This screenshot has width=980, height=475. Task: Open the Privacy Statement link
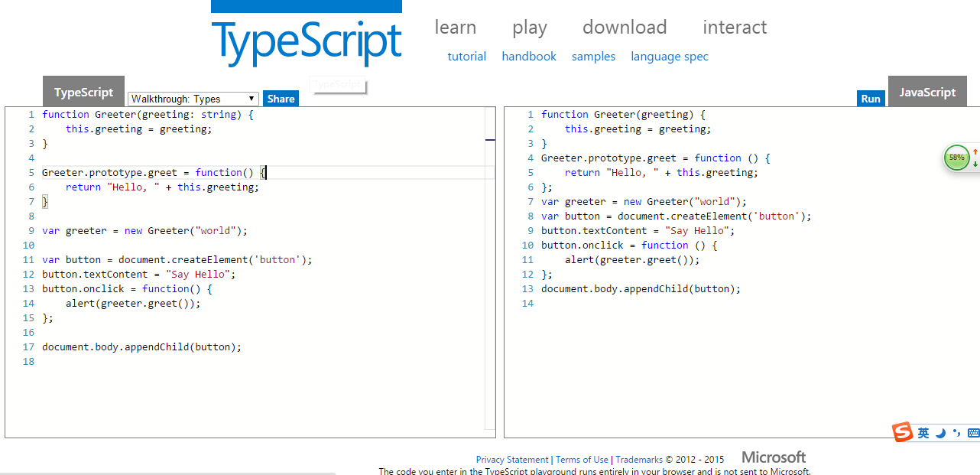pos(512,460)
